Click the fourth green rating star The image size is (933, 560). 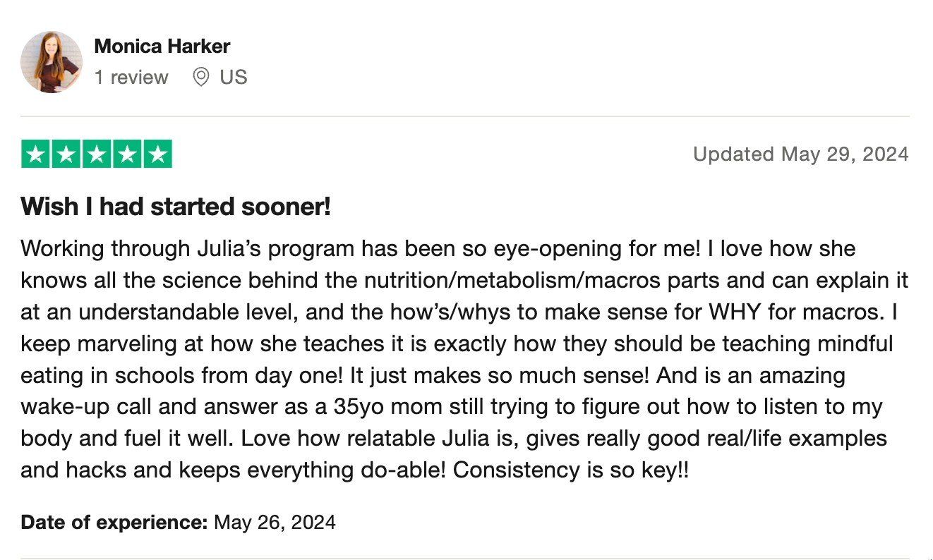(x=127, y=154)
